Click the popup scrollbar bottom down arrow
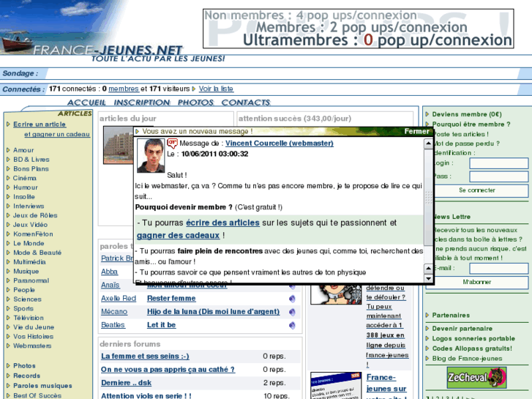Image resolution: width=532 pixels, height=399 pixels. click(x=429, y=278)
